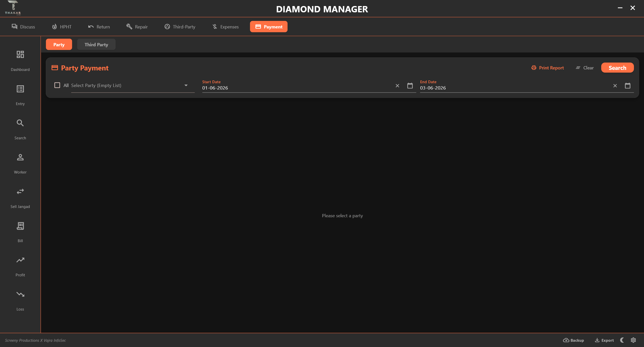
Task: Open the Expenses top menu
Action: coord(225,27)
